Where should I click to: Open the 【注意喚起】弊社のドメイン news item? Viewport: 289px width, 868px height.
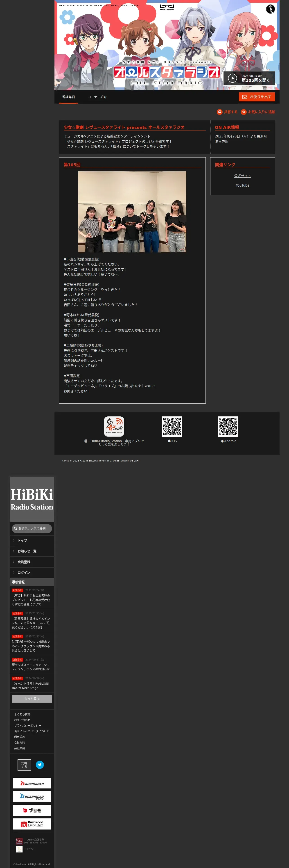click(x=32, y=621)
